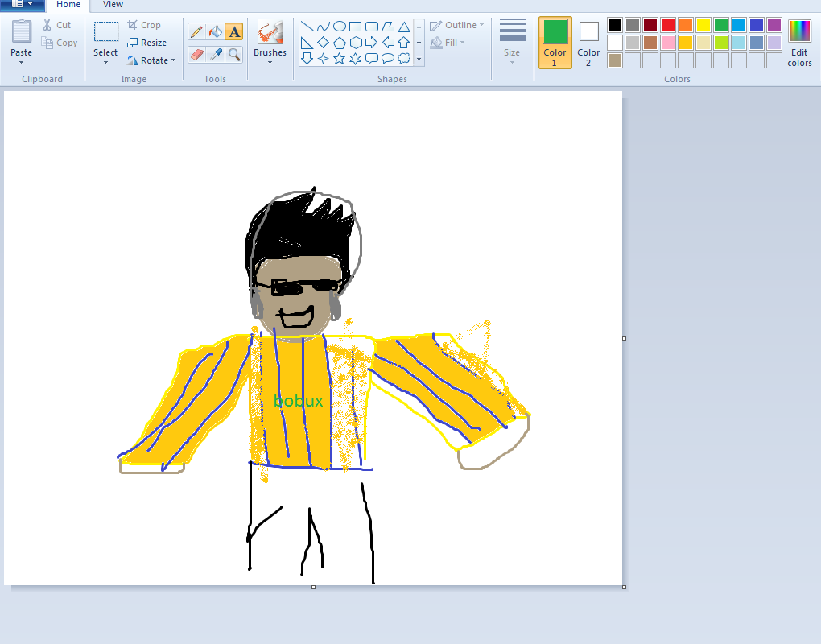Open the Paint application menu button
This screenshot has width=821, height=644.
click(x=22, y=5)
